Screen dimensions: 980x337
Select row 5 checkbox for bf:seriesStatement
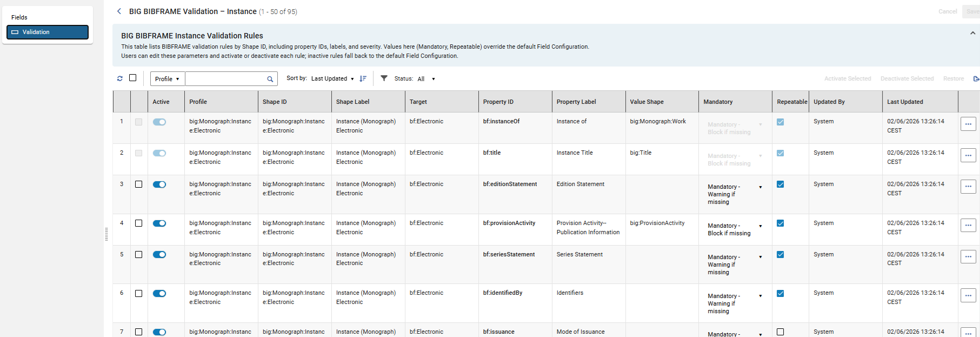139,255
